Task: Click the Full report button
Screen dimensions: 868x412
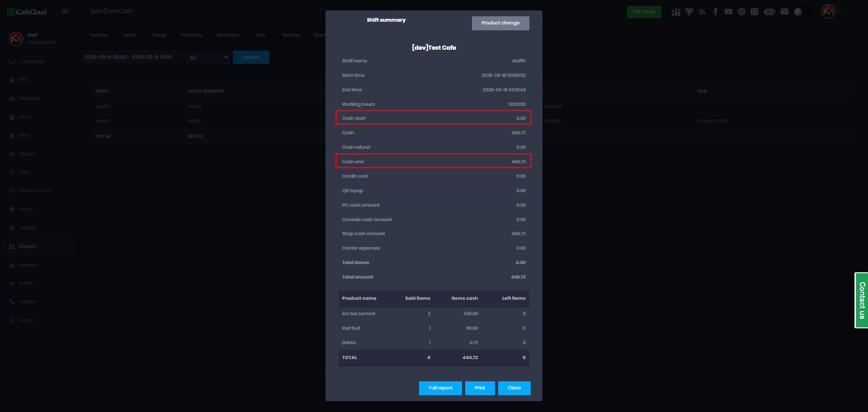Action: pyautogui.click(x=440, y=388)
